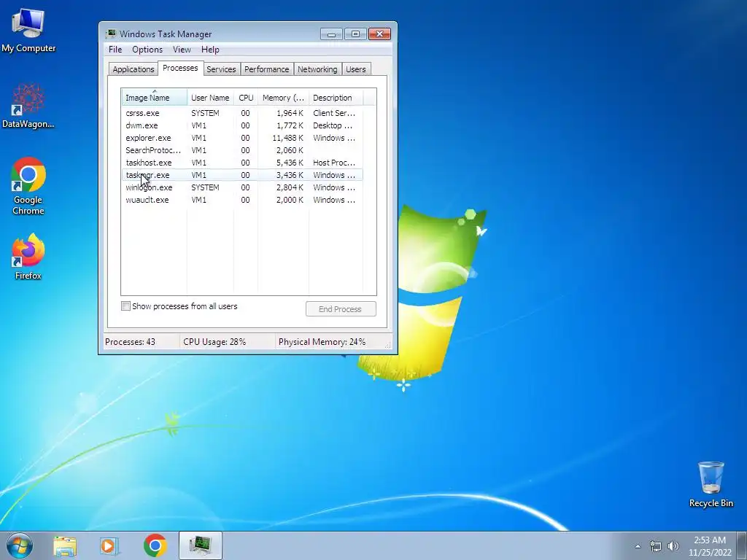Click the Client Ser... description cell
The height and width of the screenshot is (560, 747).
(334, 113)
